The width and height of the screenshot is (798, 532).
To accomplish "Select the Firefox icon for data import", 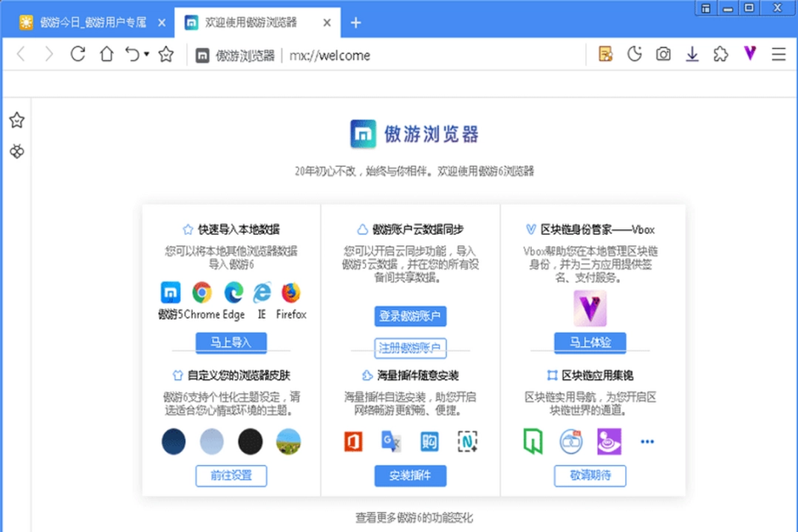I will [290, 293].
